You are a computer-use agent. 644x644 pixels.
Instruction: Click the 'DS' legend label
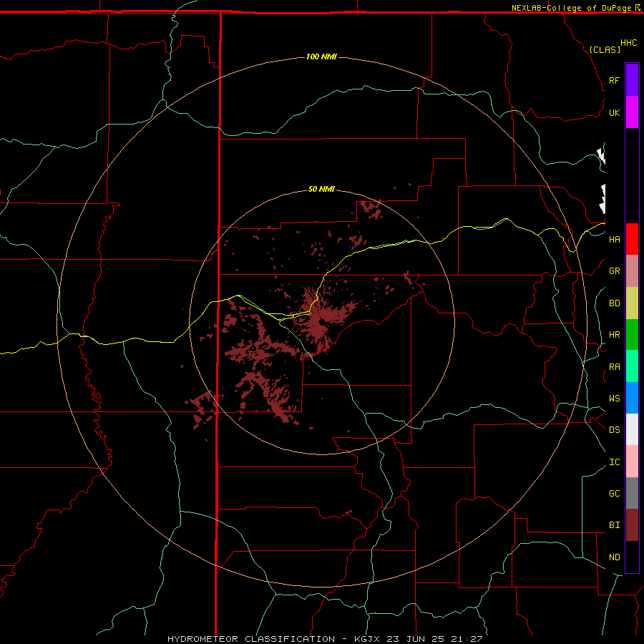(x=614, y=429)
